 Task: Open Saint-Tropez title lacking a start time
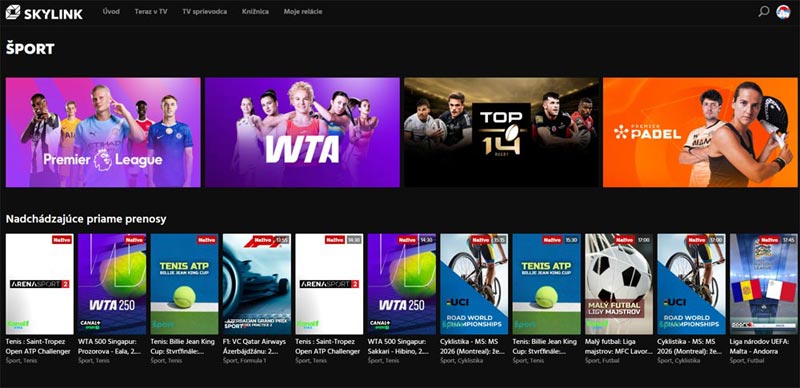pos(38,346)
